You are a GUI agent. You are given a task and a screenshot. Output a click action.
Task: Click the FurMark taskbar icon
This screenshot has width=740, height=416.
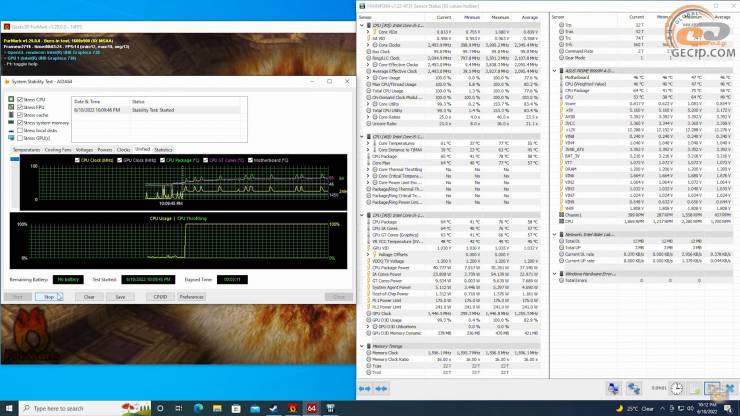point(293,408)
